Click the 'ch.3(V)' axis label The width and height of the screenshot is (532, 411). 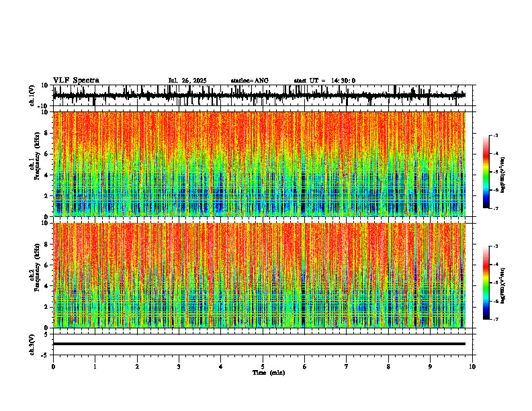pyautogui.click(x=32, y=345)
